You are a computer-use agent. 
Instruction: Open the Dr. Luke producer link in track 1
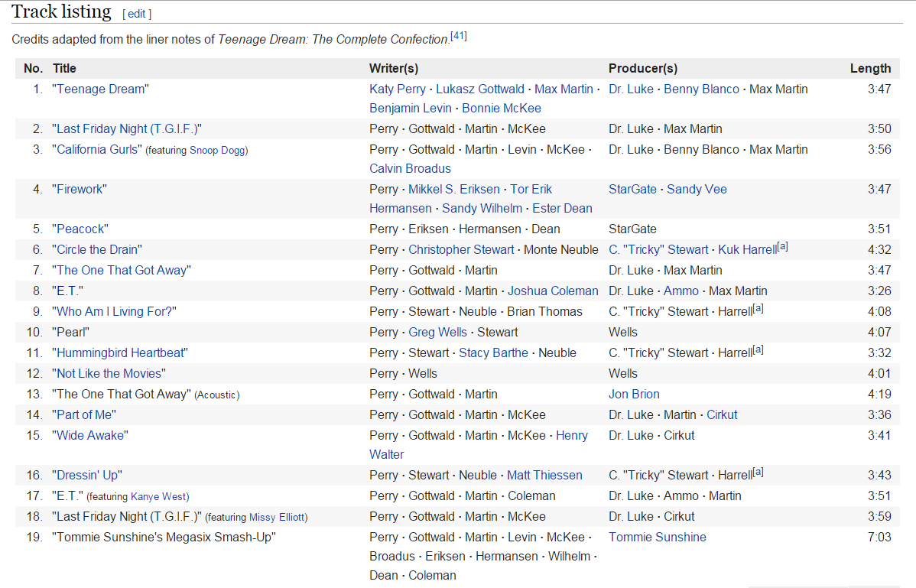click(x=631, y=89)
